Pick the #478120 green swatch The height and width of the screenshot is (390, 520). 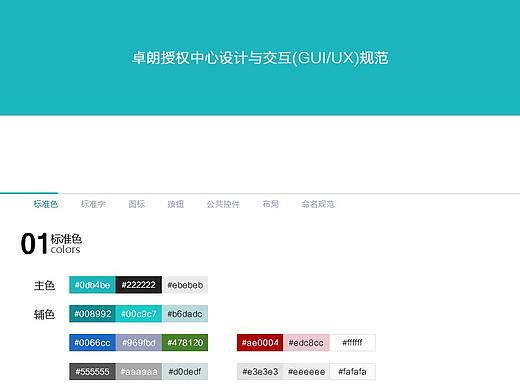coord(185,343)
